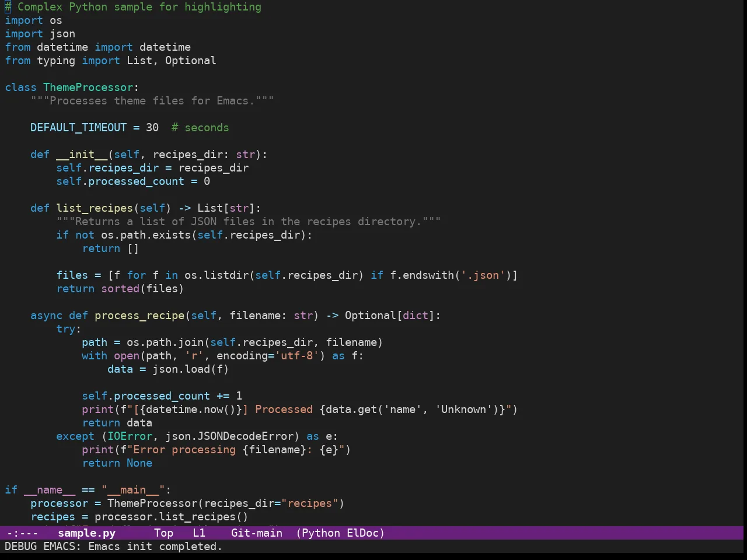Click Git-main in the mode line
The image size is (747, 560).
(257, 533)
